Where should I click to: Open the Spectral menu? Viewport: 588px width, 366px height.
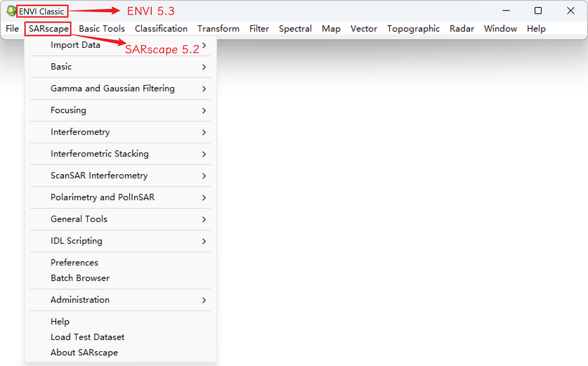coord(295,28)
